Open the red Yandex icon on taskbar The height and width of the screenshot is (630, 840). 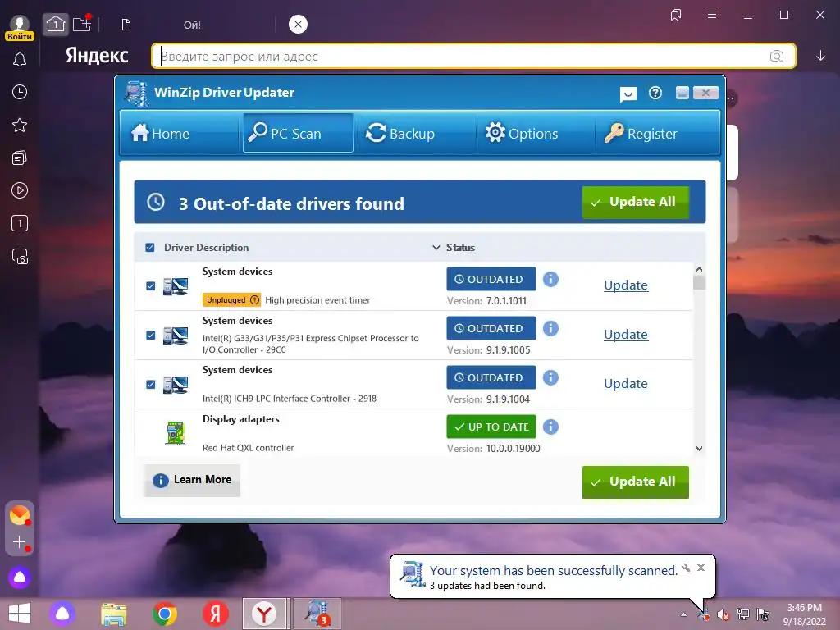coord(216,614)
